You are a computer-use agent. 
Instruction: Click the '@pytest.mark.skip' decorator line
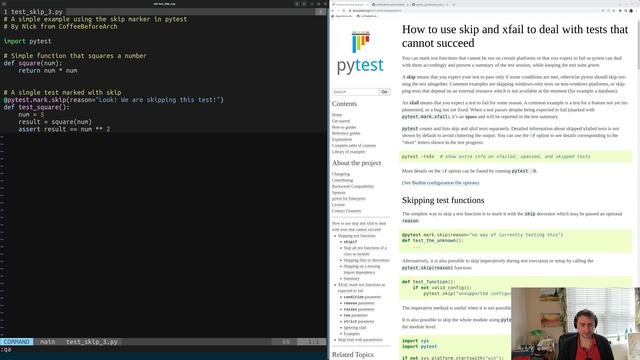[113, 100]
